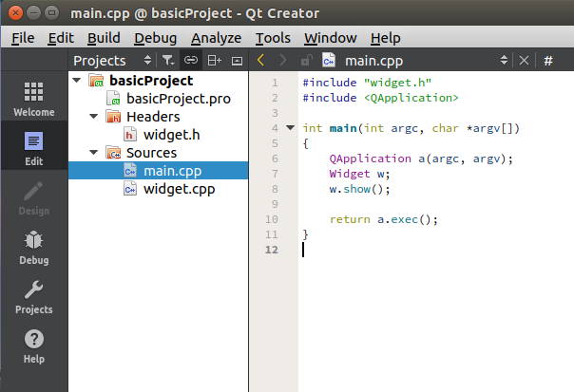Minimize the Qt Creator window
The width and height of the screenshot is (574, 392).
click(x=33, y=13)
